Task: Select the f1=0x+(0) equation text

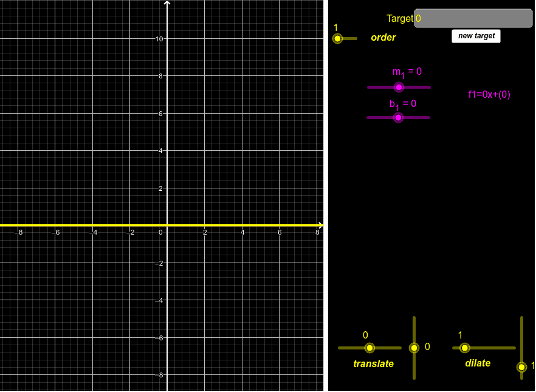Action: point(489,94)
